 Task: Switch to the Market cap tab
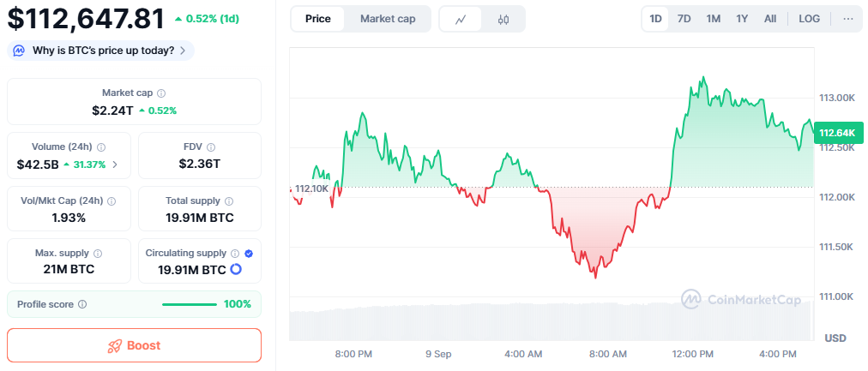point(388,19)
